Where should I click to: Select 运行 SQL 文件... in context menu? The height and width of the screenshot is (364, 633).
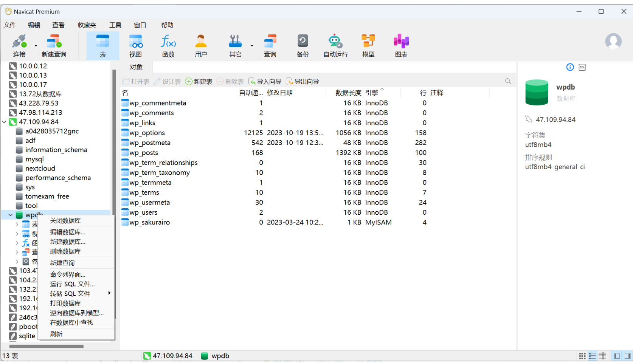[72, 284]
